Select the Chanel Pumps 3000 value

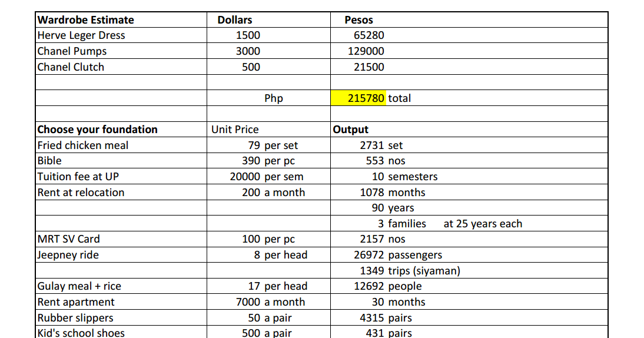[268, 51]
